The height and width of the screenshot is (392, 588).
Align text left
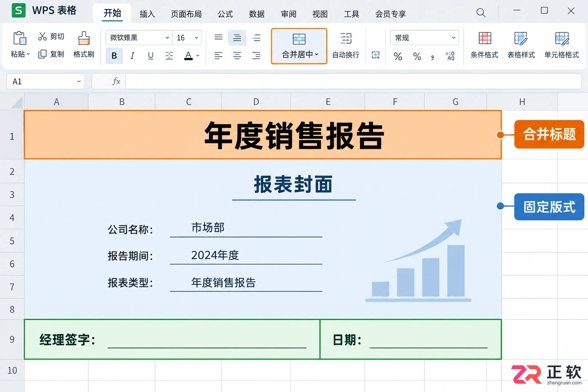point(218,56)
